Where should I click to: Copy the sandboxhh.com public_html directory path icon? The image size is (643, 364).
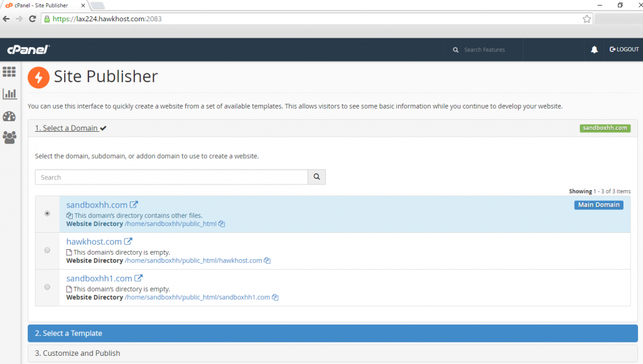pos(222,224)
